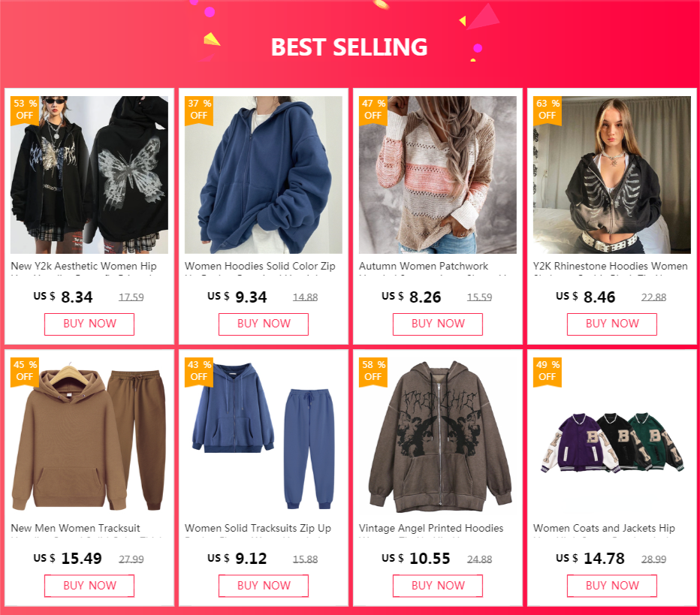700x615 pixels.
Task: Open the black butterfly hoodie product image
Action: pos(89,175)
